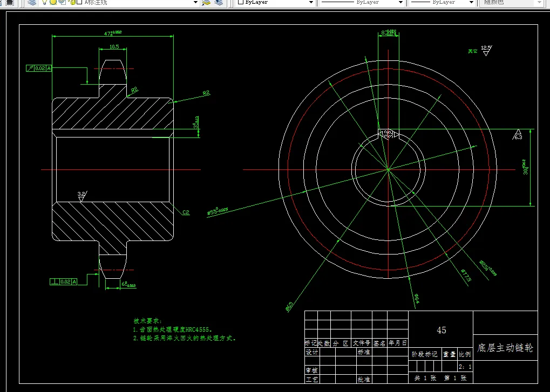Image resolution: width=550 pixels, height=392 pixels.
Task: Select the 3.2 surface roughness symbol
Action: click(82, 196)
